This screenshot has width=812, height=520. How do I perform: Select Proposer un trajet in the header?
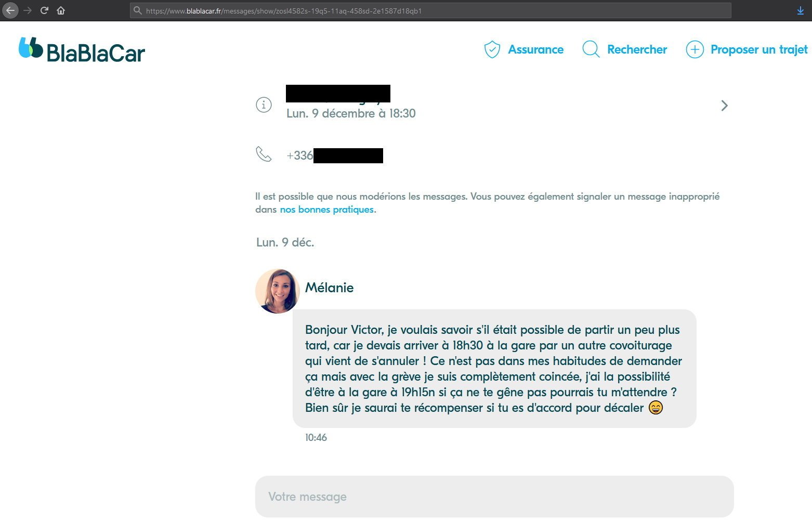click(x=759, y=49)
